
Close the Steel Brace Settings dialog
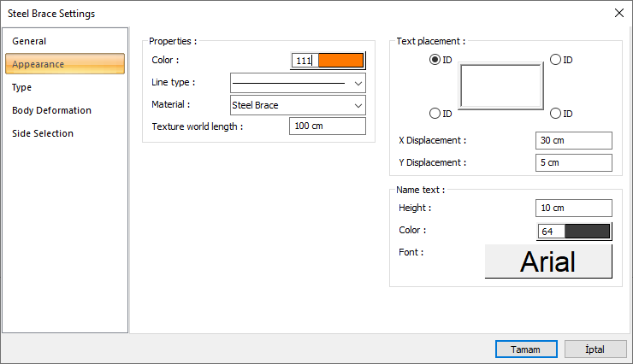click(618, 13)
